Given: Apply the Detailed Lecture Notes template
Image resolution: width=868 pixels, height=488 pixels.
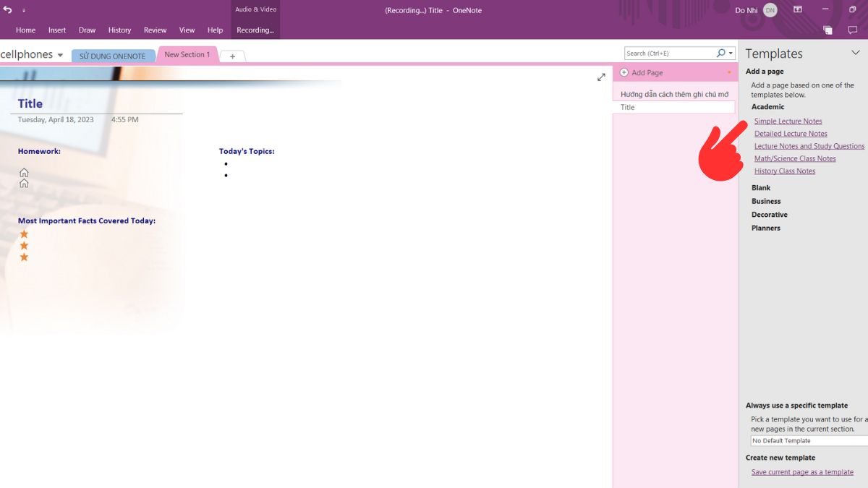Looking at the screenshot, I should click(791, 134).
